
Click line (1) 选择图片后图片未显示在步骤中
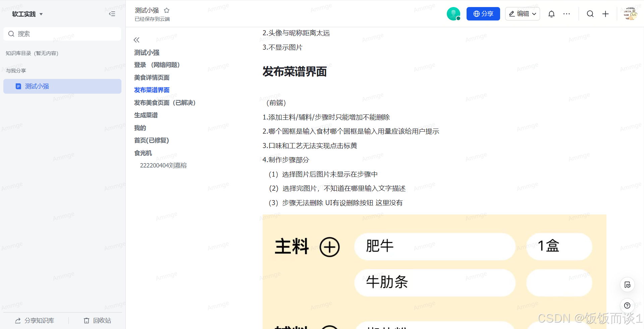323,174
